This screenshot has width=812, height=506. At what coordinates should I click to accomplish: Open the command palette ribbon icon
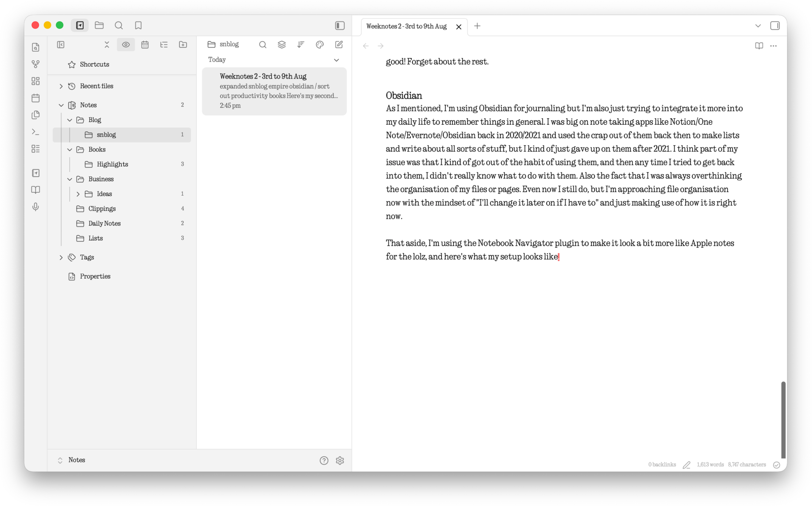[36, 132]
